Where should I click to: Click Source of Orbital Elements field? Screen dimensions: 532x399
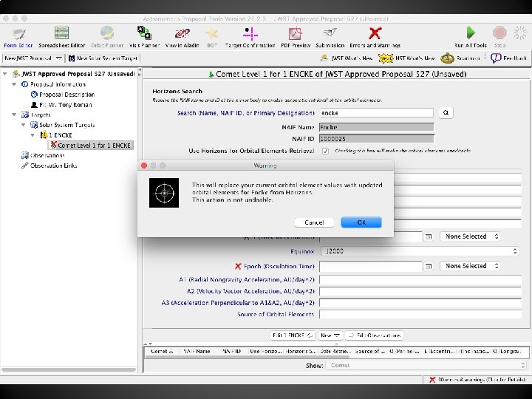click(x=420, y=315)
